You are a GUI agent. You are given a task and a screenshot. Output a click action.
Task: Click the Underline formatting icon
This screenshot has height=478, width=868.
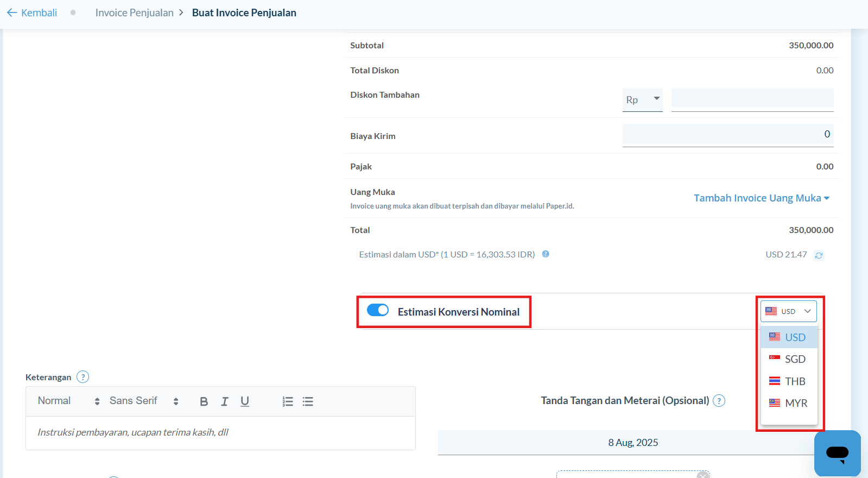[245, 401]
